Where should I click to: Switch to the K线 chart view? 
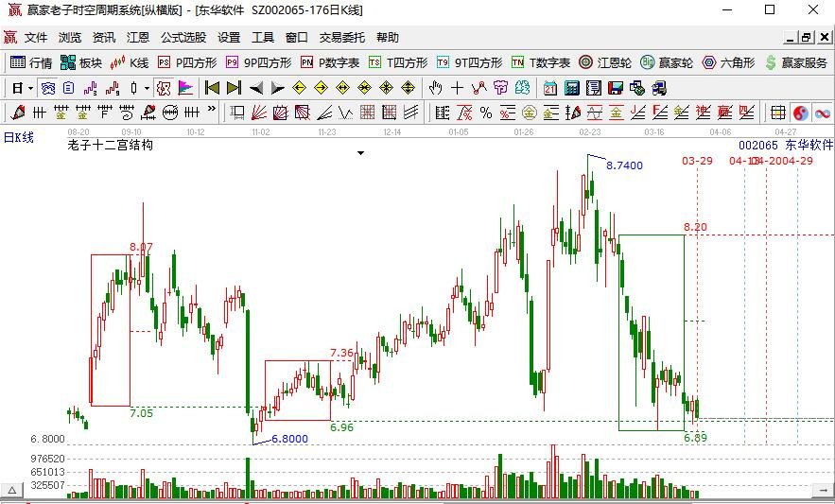[x=130, y=62]
